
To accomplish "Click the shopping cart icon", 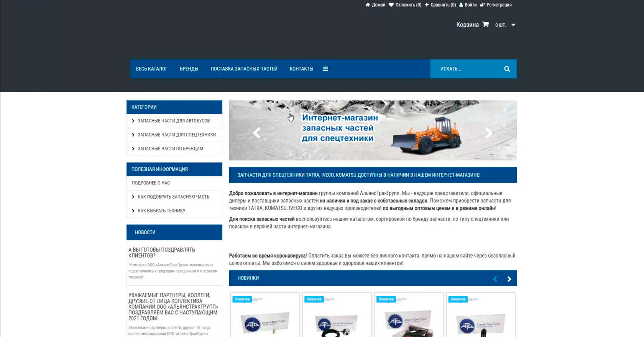I will [x=486, y=25].
